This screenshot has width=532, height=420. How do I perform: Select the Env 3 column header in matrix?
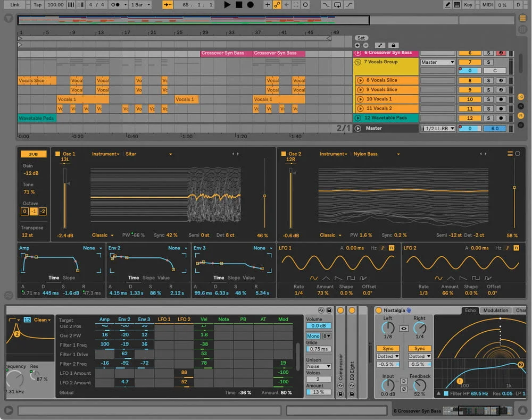[144, 320]
